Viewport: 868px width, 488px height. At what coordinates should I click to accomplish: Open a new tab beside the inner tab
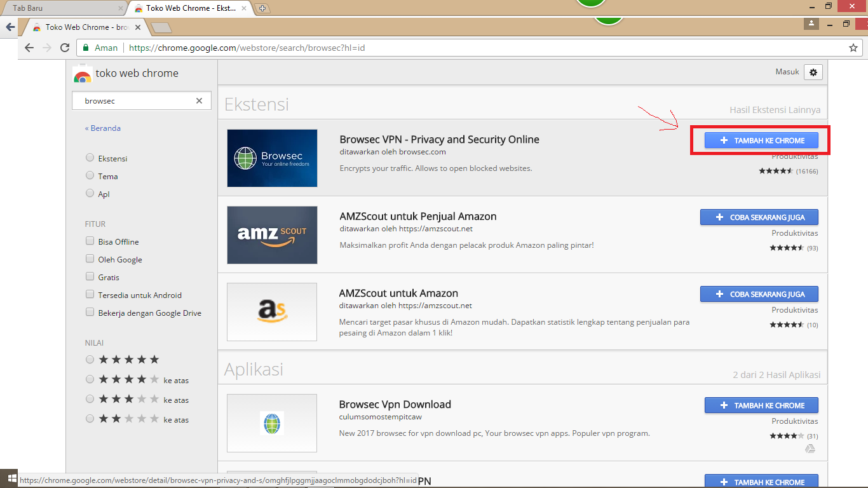162,27
